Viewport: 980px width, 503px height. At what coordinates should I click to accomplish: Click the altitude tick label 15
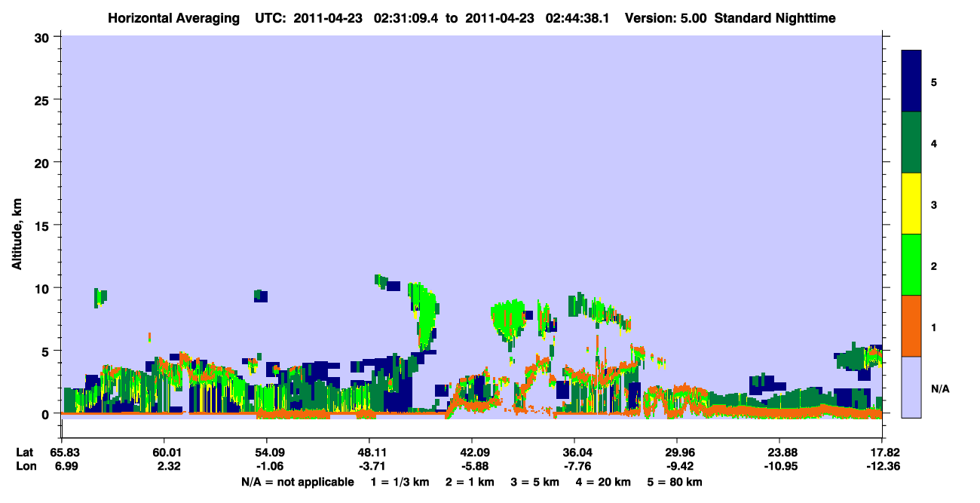(44, 225)
